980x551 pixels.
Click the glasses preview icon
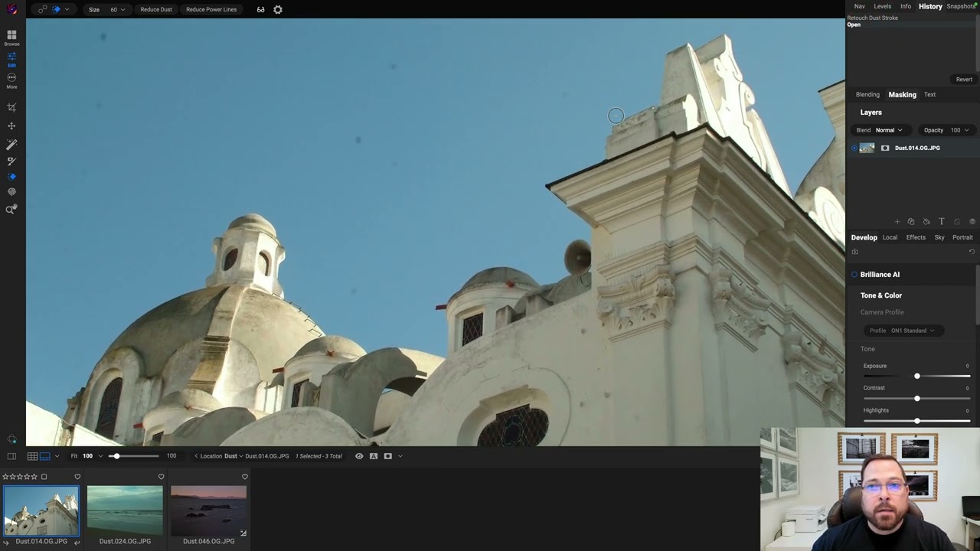[x=260, y=9]
